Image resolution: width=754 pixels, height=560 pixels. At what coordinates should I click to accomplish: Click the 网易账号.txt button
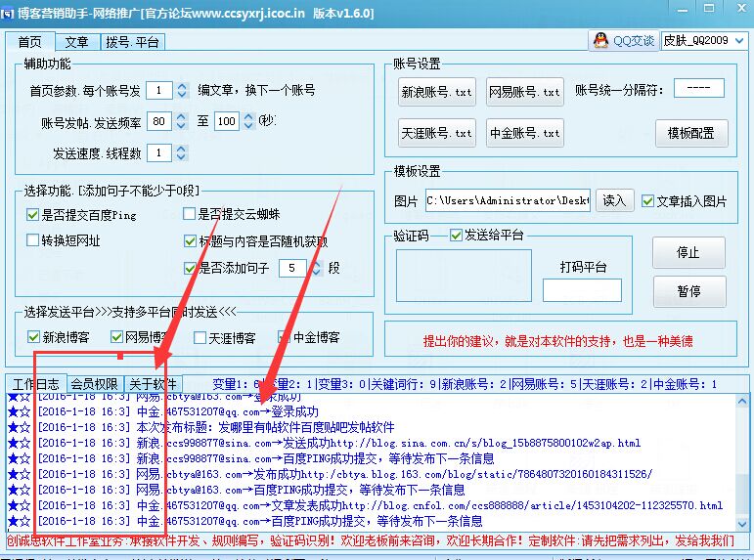[x=524, y=92]
